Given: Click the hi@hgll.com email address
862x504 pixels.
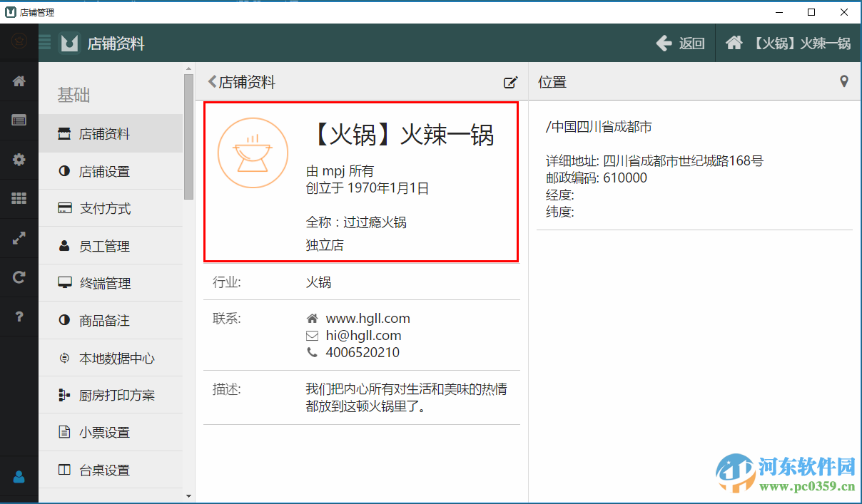Looking at the screenshot, I should coord(365,335).
